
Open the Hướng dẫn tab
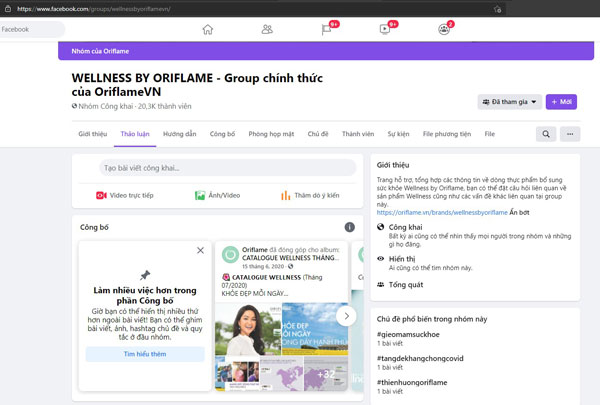pos(179,134)
